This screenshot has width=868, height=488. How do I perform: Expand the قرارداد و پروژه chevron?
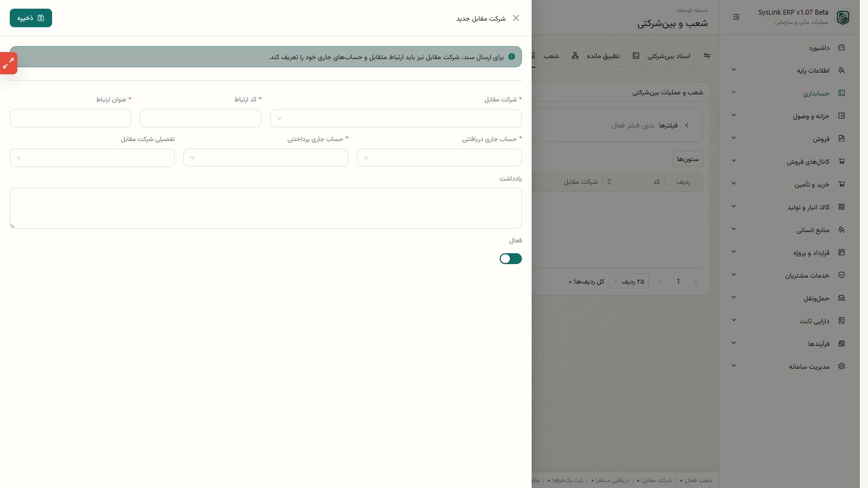[x=733, y=252]
